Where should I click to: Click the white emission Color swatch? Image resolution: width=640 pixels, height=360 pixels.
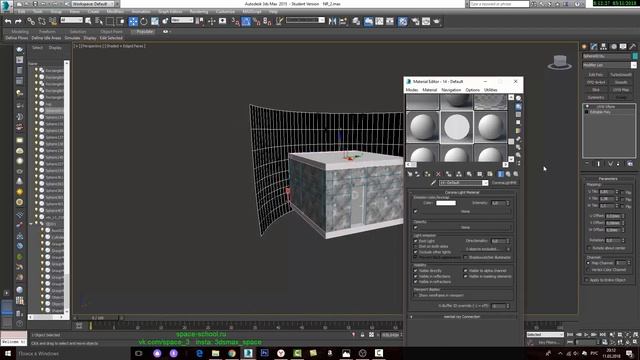[x=446, y=203]
